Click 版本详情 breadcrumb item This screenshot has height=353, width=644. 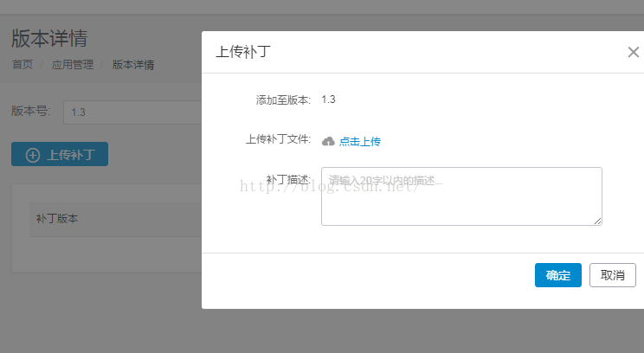(x=133, y=64)
